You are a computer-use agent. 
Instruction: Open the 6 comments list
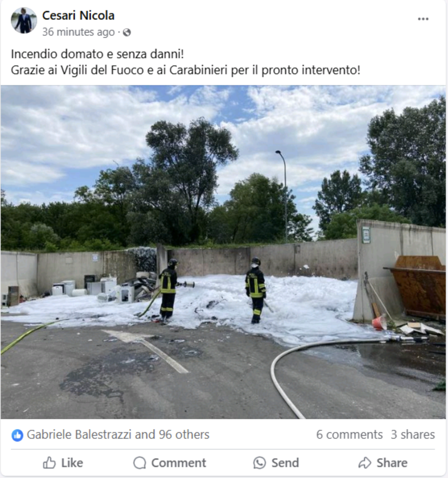349,434
